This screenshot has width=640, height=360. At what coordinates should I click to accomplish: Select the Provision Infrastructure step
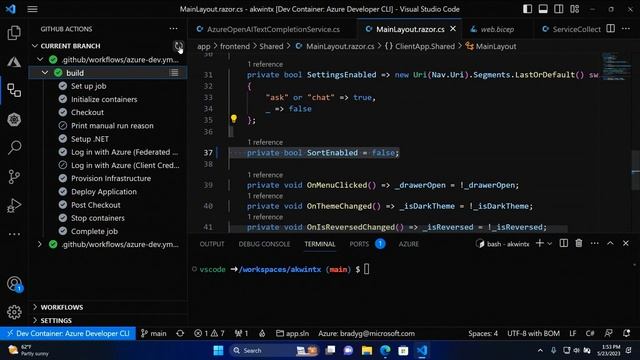[111, 178]
